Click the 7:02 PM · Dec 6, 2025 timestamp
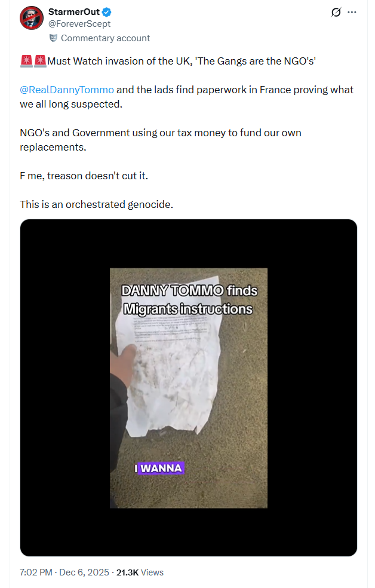The height and width of the screenshot is (588, 375). tap(64, 572)
